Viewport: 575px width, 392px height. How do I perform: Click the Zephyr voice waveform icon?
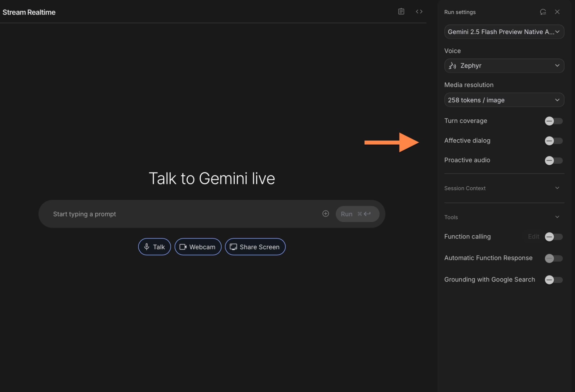[x=452, y=66]
